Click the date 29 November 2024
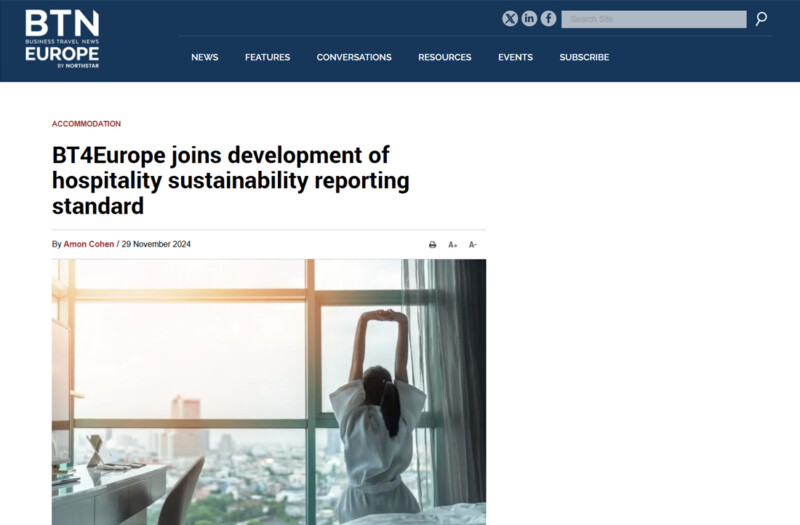Image resolution: width=800 pixels, height=525 pixels. 156,244
